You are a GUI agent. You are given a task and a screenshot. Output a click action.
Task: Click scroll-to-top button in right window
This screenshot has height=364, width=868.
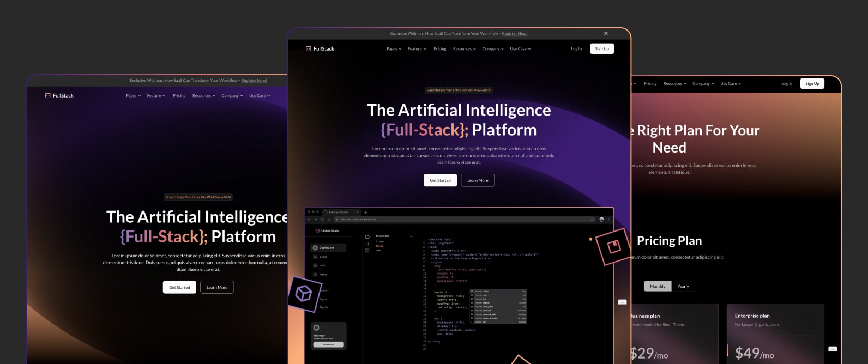click(x=832, y=349)
